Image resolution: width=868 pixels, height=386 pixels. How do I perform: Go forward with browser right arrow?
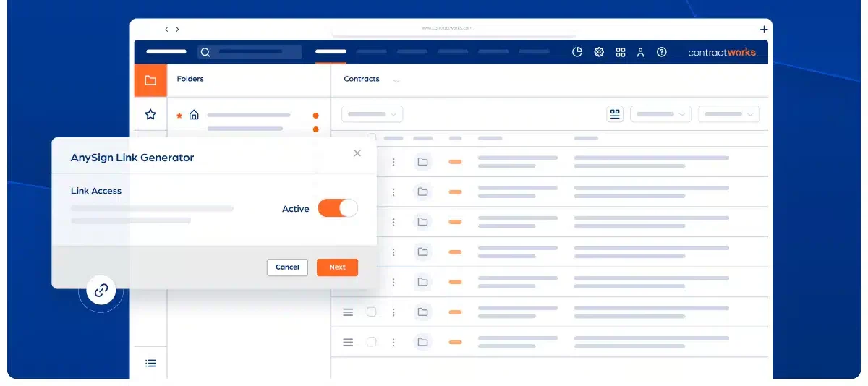[177, 29]
